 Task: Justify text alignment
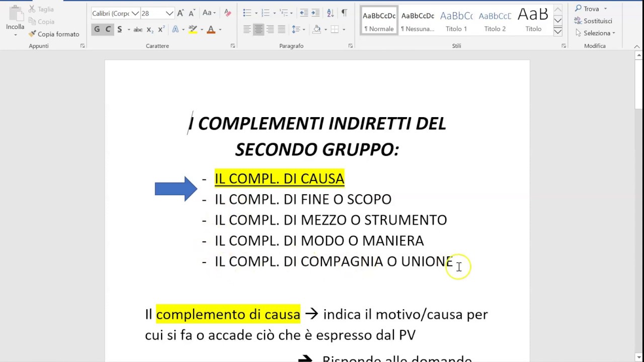click(x=282, y=30)
